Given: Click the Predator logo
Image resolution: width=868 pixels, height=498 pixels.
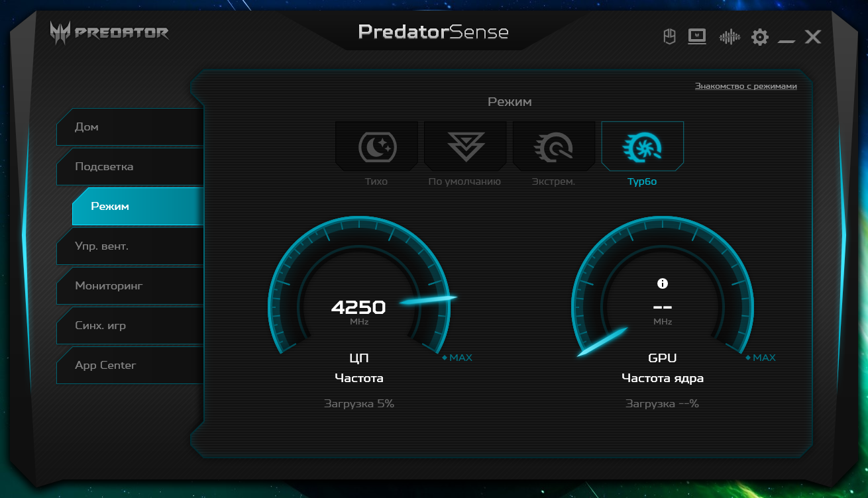Looking at the screenshot, I should pos(110,32).
